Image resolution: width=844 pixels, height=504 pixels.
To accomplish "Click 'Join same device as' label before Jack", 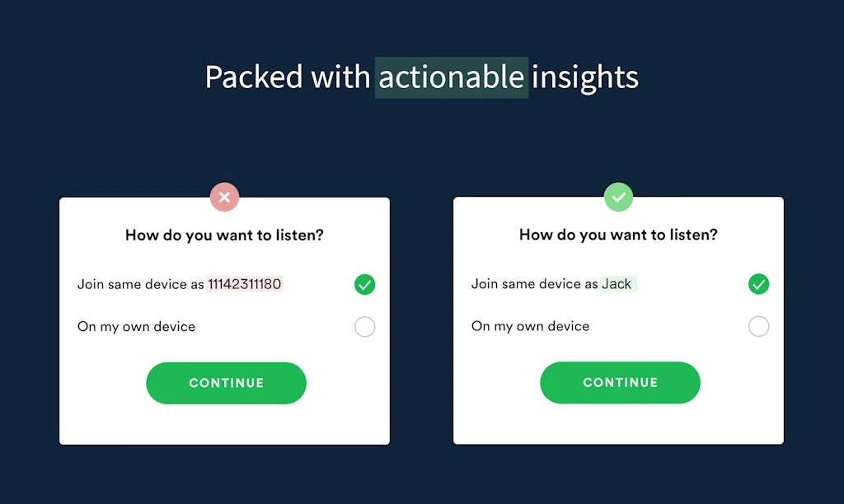I will pos(534,285).
